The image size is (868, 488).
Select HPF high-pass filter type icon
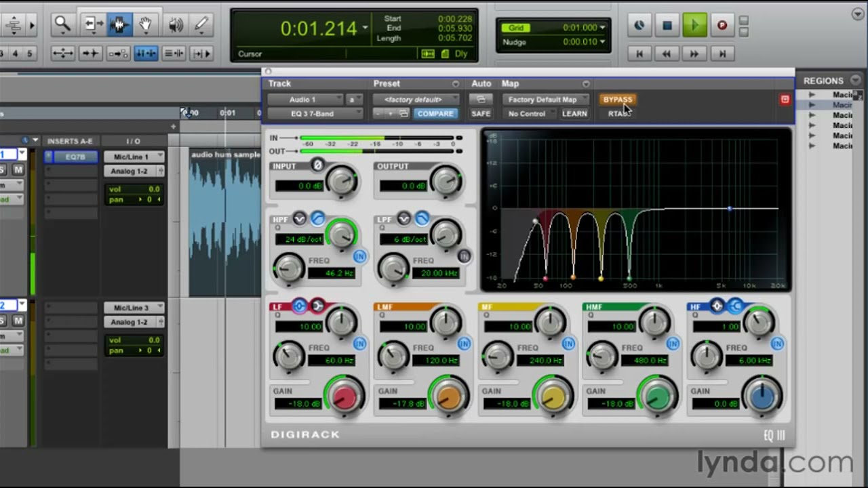(x=317, y=218)
